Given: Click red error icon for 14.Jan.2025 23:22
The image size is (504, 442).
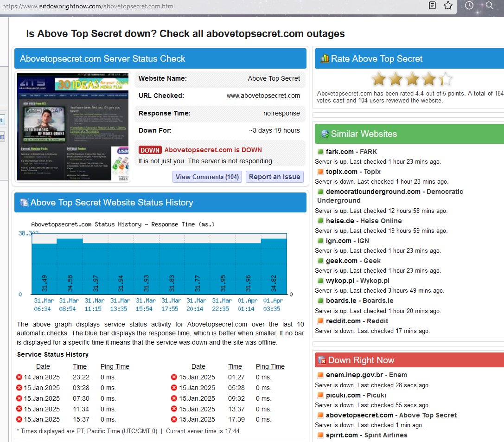Looking at the screenshot, I should click(x=19, y=377).
